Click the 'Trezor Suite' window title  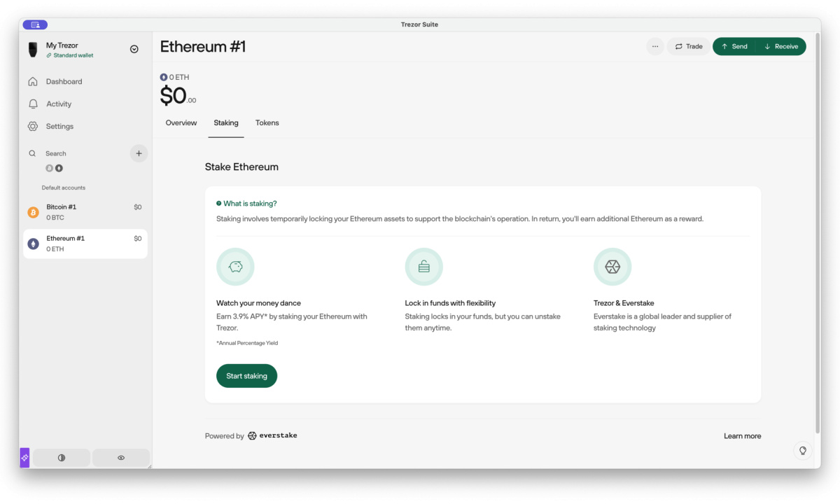[420, 24]
